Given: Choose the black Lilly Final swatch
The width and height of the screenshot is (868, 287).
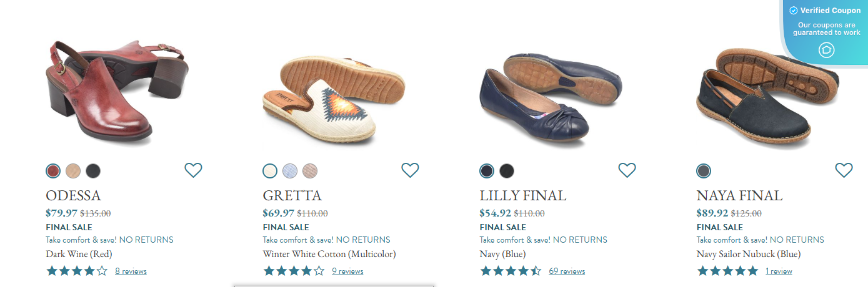Looking at the screenshot, I should coord(507,171).
